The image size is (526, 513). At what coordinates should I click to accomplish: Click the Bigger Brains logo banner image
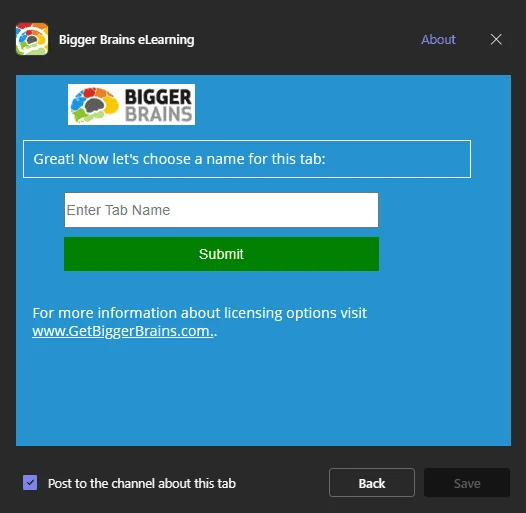(x=131, y=105)
